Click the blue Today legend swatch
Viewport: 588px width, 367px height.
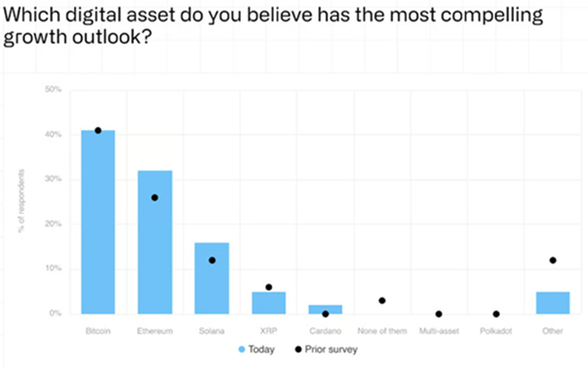pos(242,349)
